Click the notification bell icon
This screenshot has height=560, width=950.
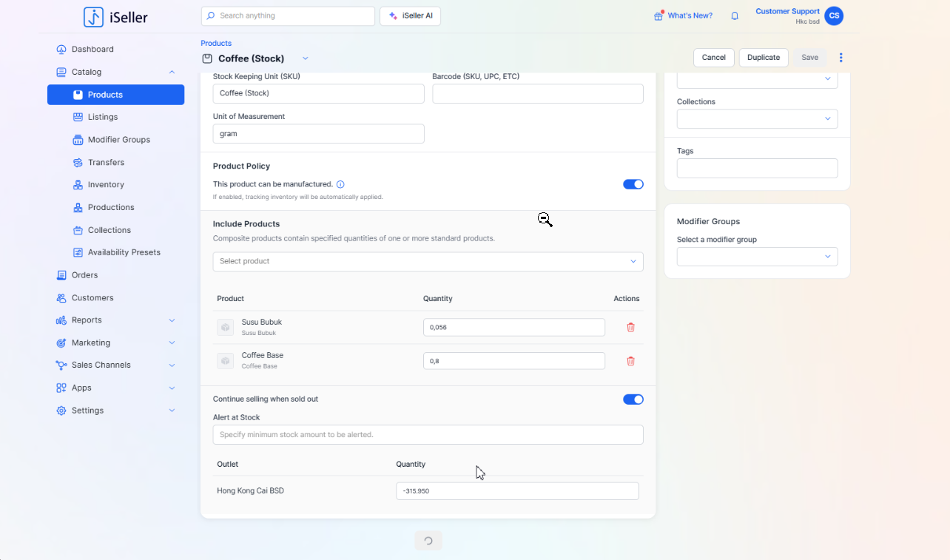pyautogui.click(x=735, y=16)
